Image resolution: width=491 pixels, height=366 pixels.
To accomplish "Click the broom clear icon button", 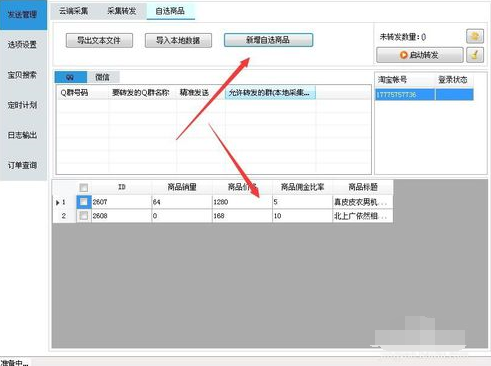I will pyautogui.click(x=475, y=55).
